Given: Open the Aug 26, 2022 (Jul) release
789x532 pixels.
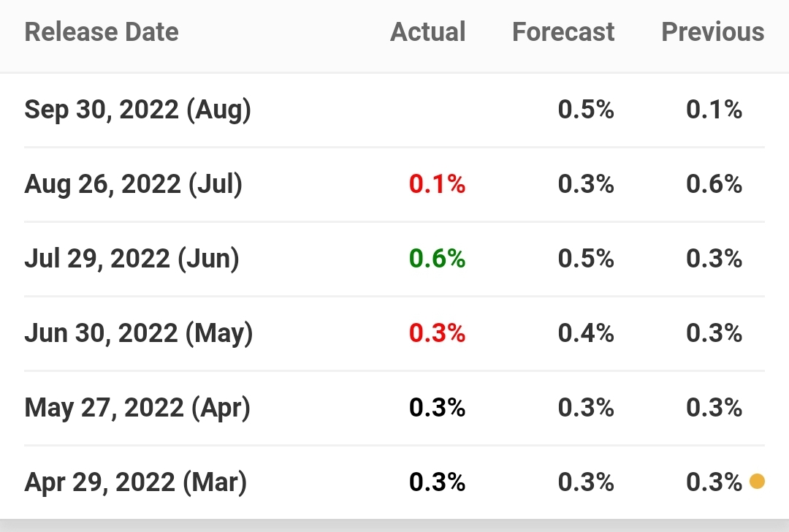Looking at the screenshot, I should [394, 185].
